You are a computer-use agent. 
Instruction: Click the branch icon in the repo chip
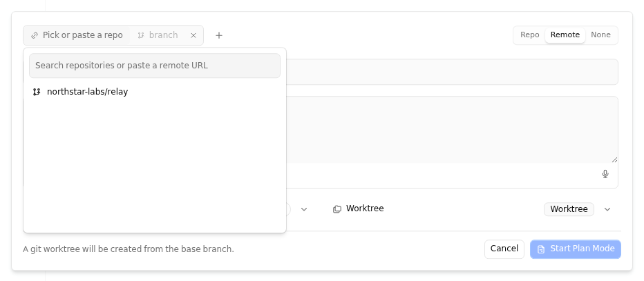coord(141,35)
